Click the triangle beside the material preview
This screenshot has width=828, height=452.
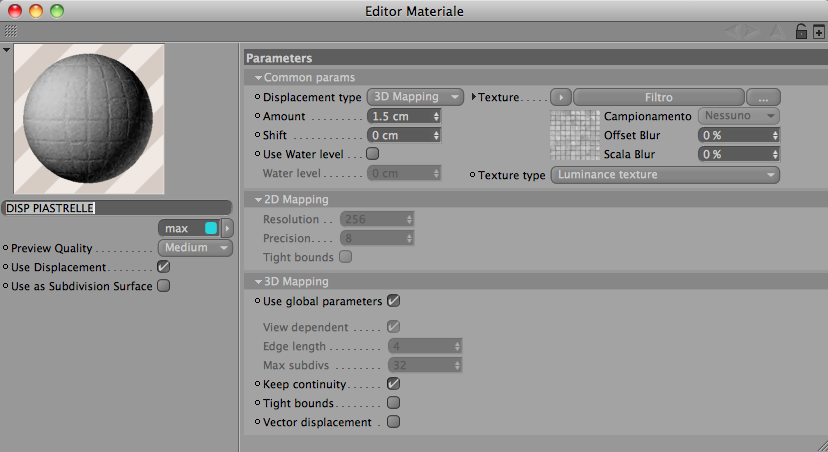point(7,49)
